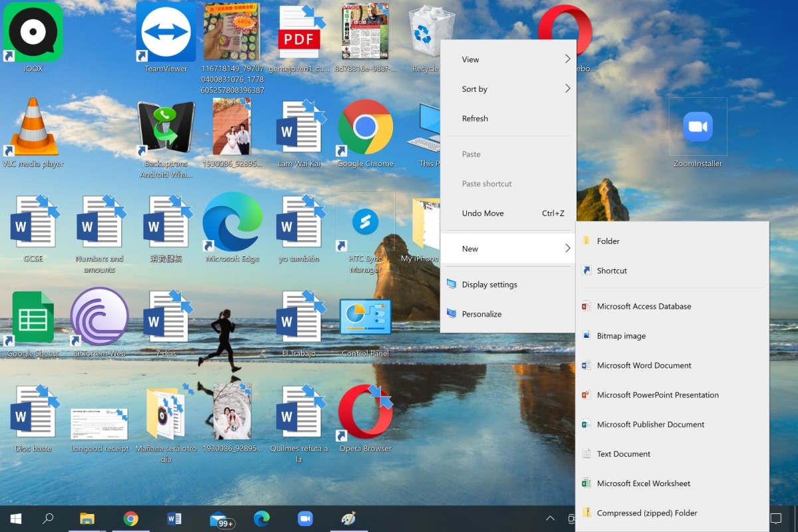Open Backuptrans Android WhatsApp shortcut

pyautogui.click(x=166, y=138)
